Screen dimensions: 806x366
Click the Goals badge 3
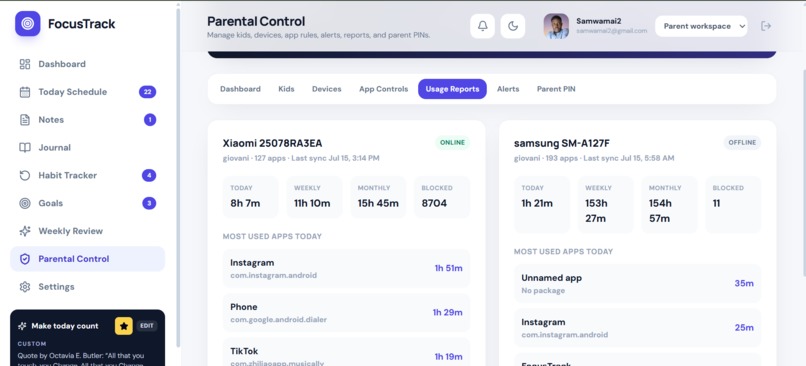pyautogui.click(x=149, y=203)
